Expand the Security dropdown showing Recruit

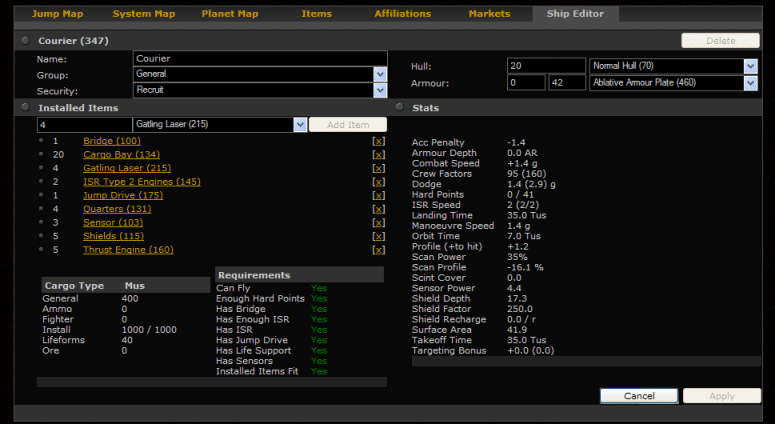click(380, 90)
